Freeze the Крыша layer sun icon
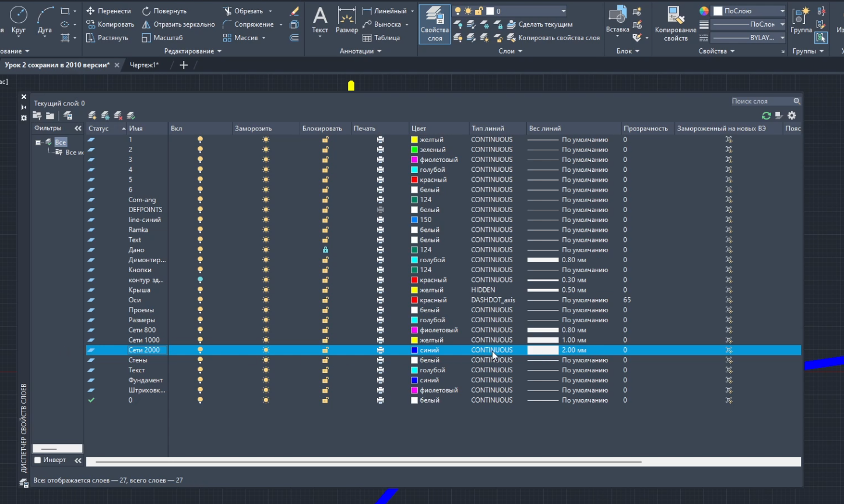This screenshot has height=504, width=844. (x=266, y=290)
